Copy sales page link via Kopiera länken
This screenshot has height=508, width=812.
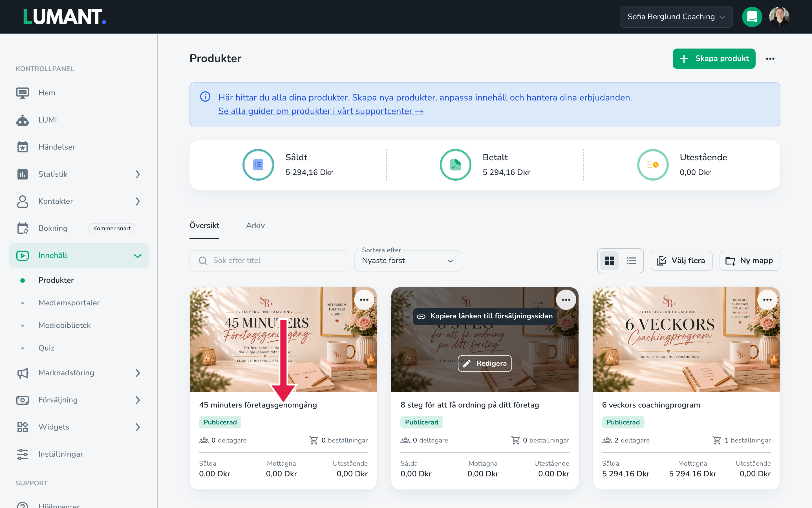pos(485,316)
